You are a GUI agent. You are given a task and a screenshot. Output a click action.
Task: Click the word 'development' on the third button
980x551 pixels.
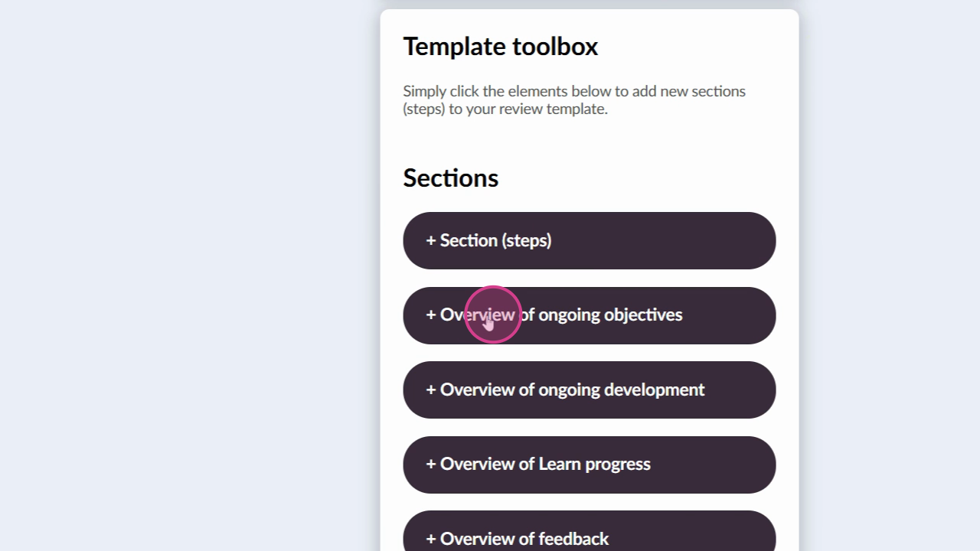click(x=654, y=390)
